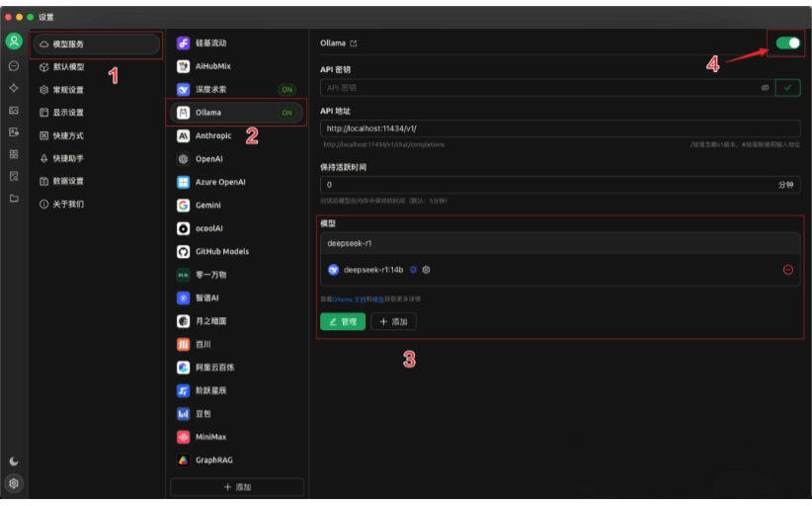The image size is (812, 506).
Task: Open the image painting sidebar icon
Action: coord(14,111)
